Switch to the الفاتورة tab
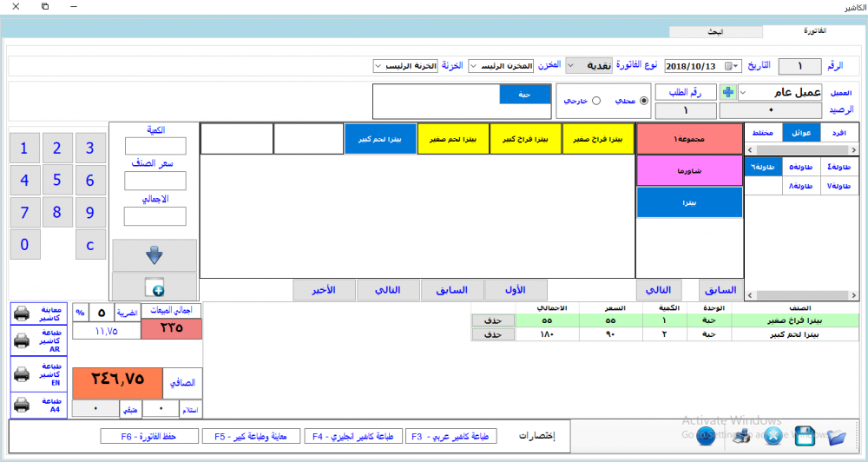The height and width of the screenshot is (462, 868). (x=815, y=31)
